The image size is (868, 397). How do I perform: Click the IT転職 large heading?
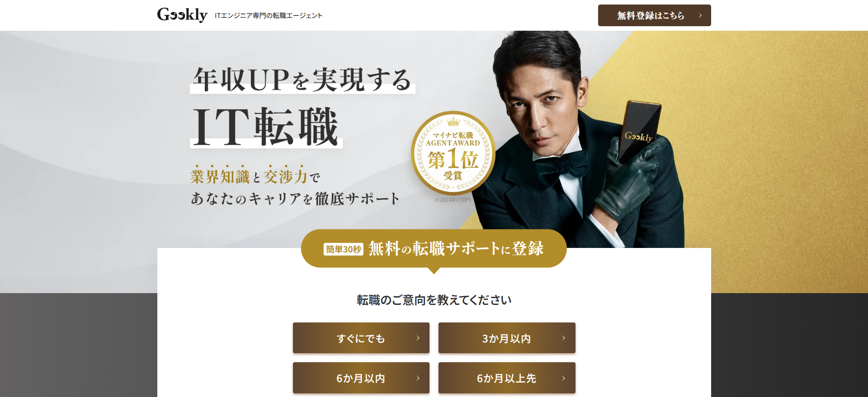(x=266, y=127)
